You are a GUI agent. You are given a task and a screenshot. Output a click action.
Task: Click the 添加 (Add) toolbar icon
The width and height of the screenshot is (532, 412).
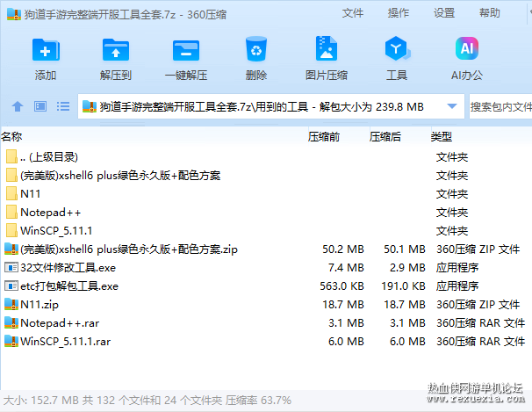point(46,50)
